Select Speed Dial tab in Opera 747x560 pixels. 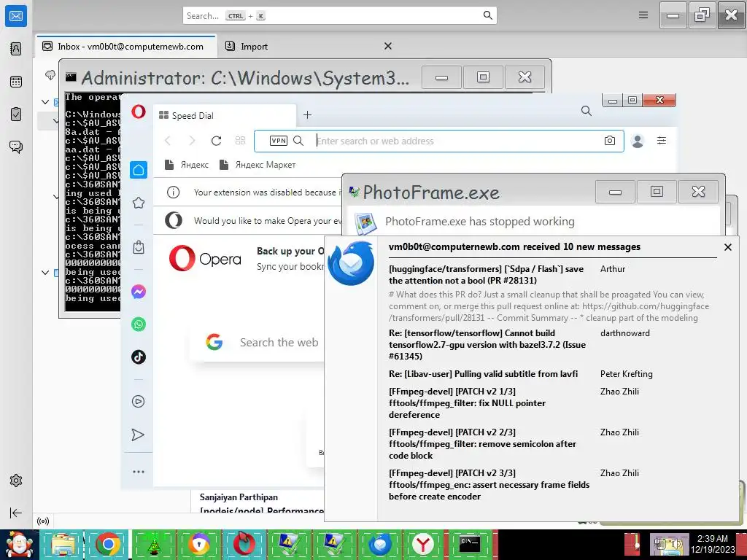coord(225,115)
